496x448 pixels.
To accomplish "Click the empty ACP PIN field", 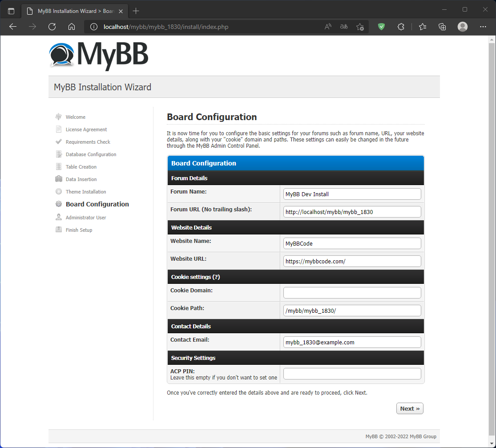I will click(352, 374).
